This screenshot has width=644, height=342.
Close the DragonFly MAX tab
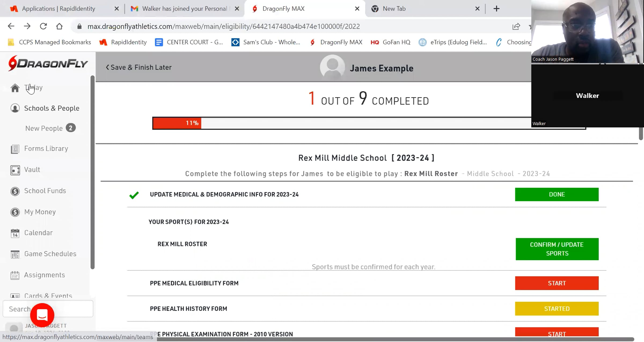pyautogui.click(x=357, y=9)
